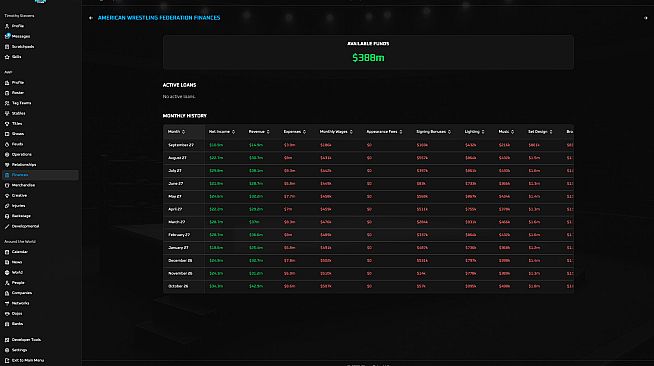Viewport: 654px width, 366px height.
Task: Open the Injuries page
Action: (15, 206)
